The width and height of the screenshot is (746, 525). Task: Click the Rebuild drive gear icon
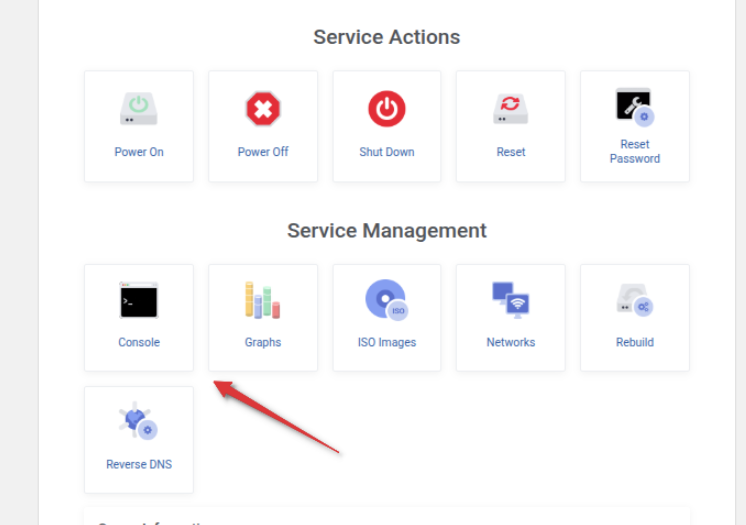pos(635,300)
